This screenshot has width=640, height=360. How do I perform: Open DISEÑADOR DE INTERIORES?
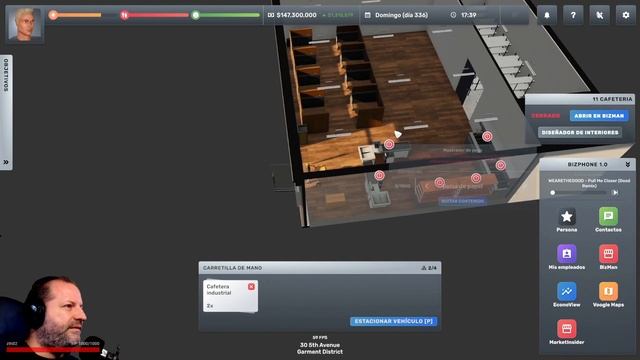click(580, 133)
